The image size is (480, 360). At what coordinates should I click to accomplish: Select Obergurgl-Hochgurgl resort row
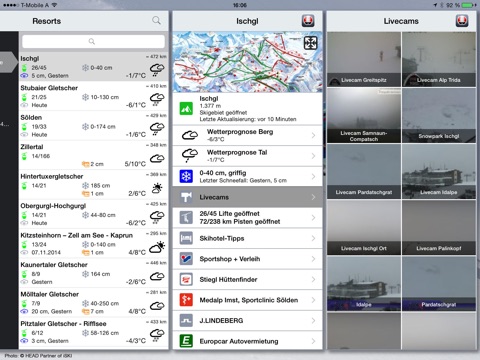(x=93, y=214)
